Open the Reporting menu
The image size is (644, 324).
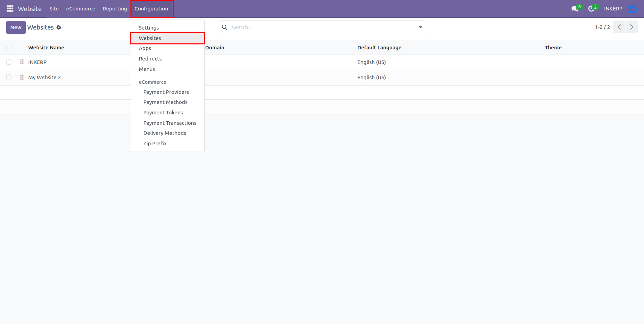pyautogui.click(x=115, y=9)
